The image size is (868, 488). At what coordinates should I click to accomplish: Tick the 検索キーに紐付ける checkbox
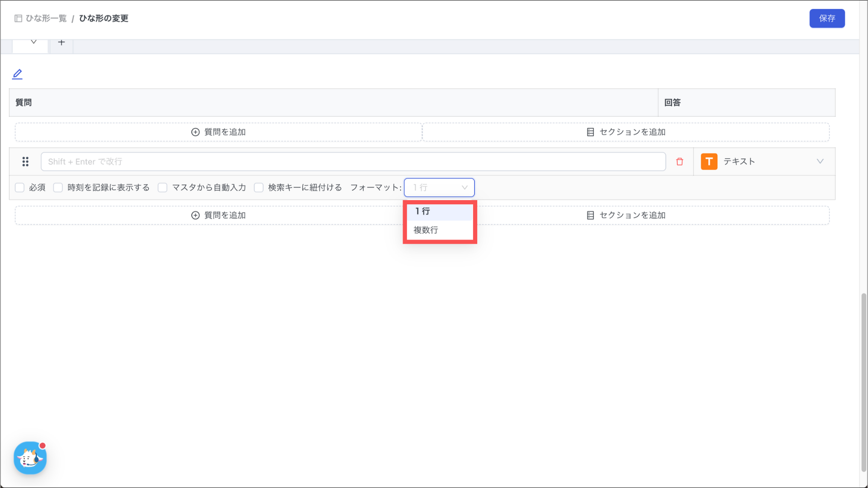point(259,187)
